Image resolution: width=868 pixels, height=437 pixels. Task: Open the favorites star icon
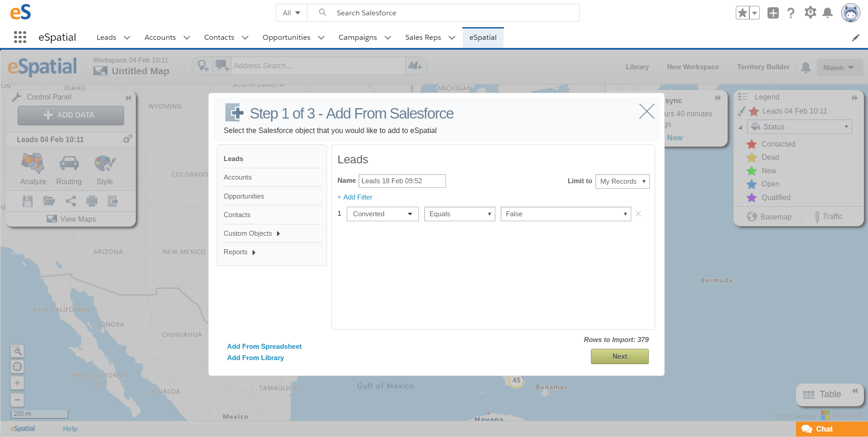743,13
